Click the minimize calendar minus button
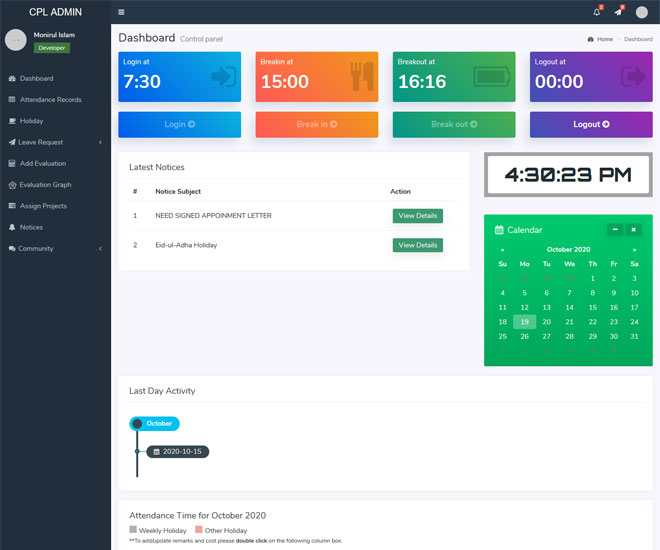Viewport: 660px width, 550px height. click(x=615, y=229)
